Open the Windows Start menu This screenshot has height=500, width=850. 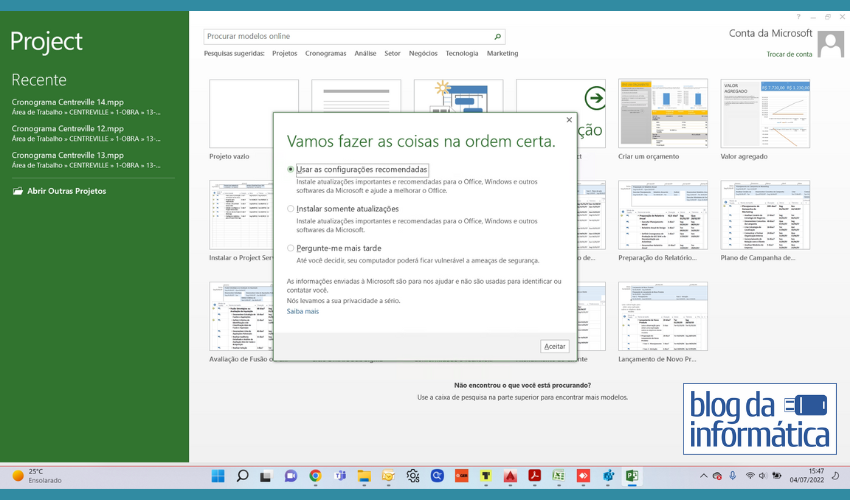218,476
